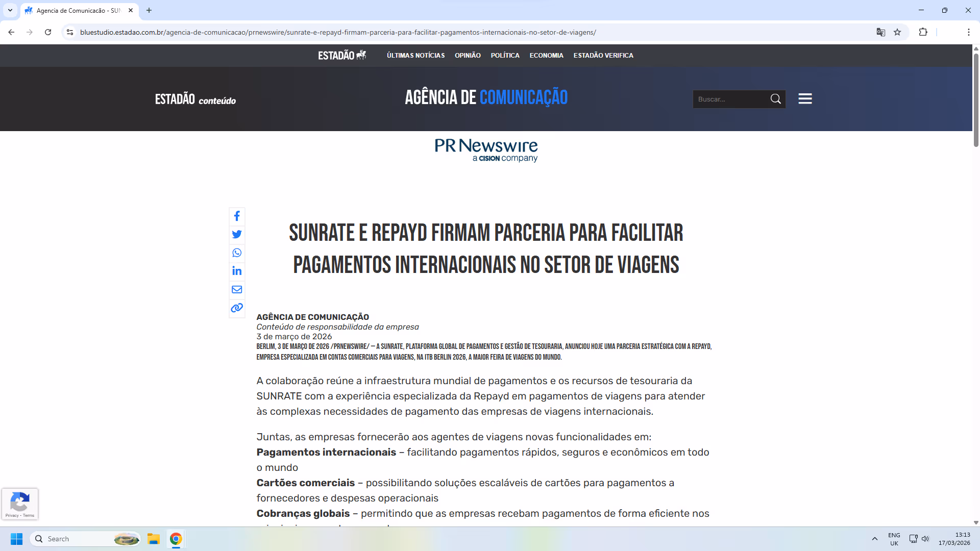
Task: Go forward in browser
Action: coord(30,32)
